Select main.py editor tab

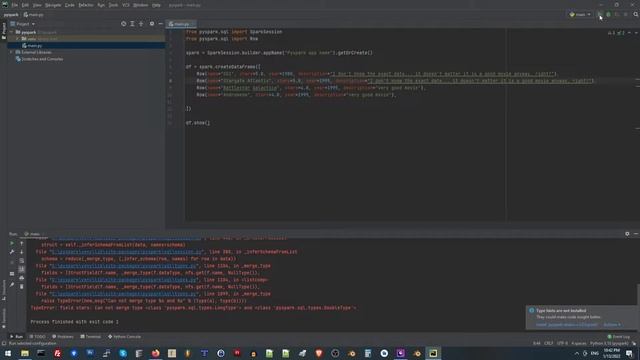point(181,24)
